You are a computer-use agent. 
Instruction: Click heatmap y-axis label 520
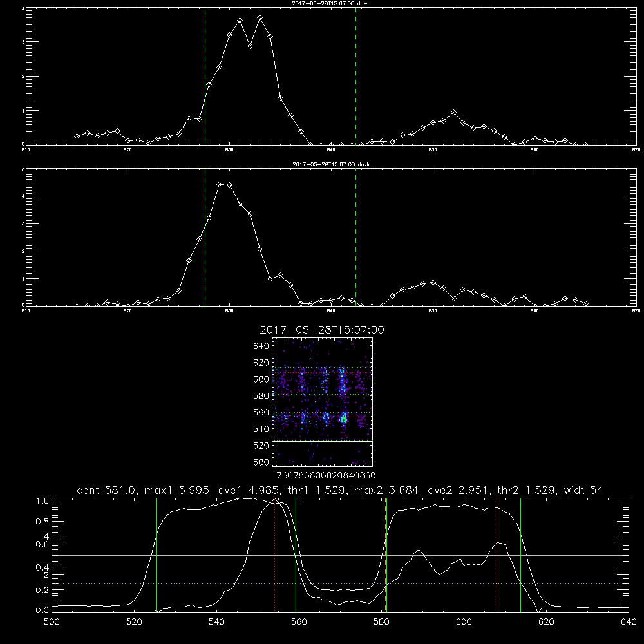261,446
